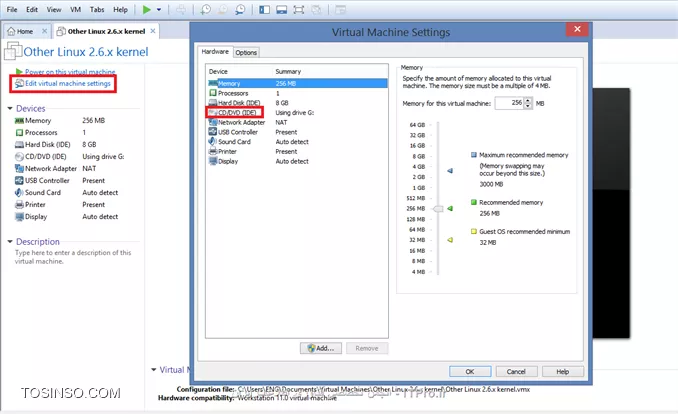Viewport: 678px width, 414px height.
Task: Click Processors icon in main Devices panel
Action: pyautogui.click(x=19, y=132)
